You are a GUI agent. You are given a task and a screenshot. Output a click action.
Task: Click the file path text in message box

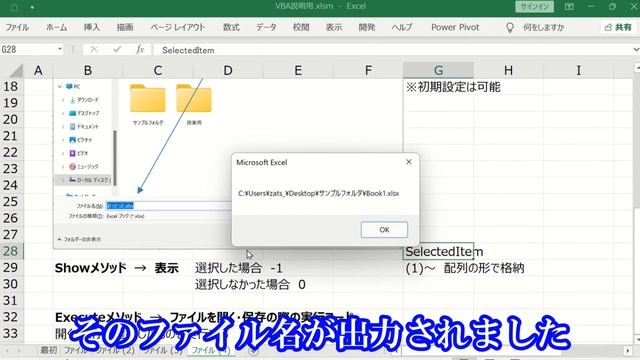coord(318,193)
